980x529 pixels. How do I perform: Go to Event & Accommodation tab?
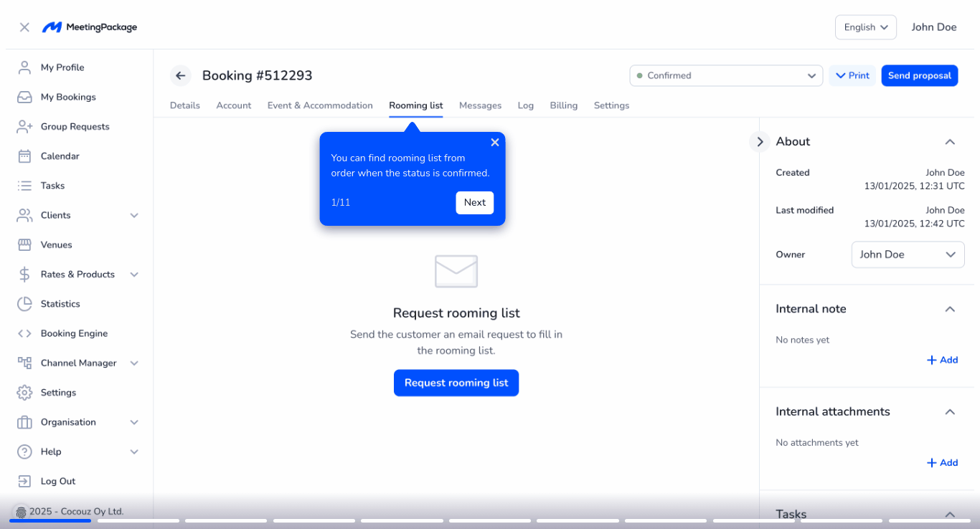point(320,105)
